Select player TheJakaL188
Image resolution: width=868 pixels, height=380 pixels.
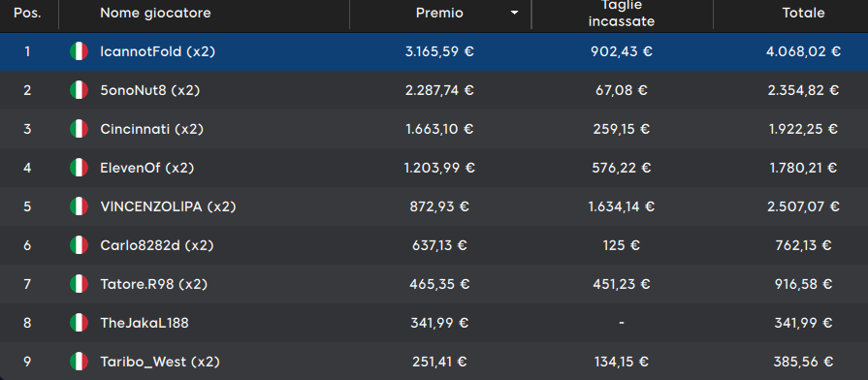coord(145,323)
